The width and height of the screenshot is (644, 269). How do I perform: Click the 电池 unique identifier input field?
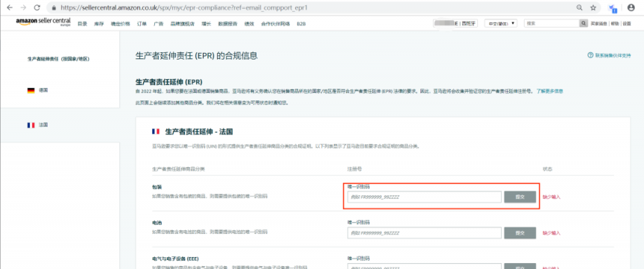tap(424, 232)
